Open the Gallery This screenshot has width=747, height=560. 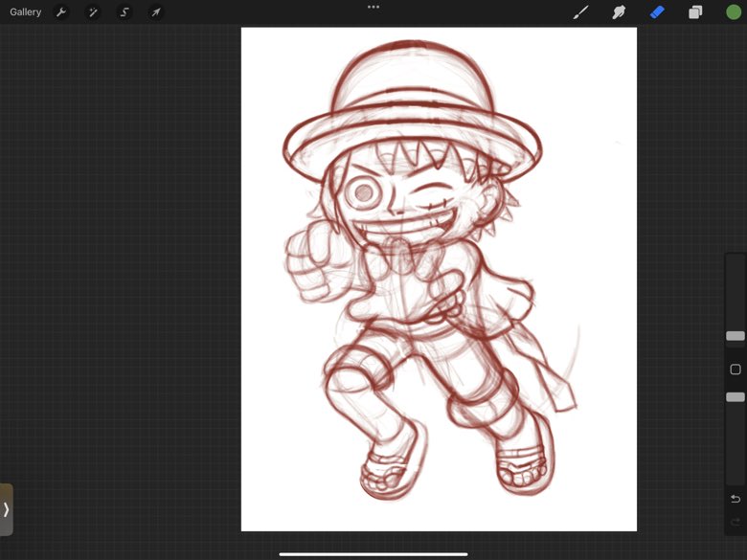(25, 11)
